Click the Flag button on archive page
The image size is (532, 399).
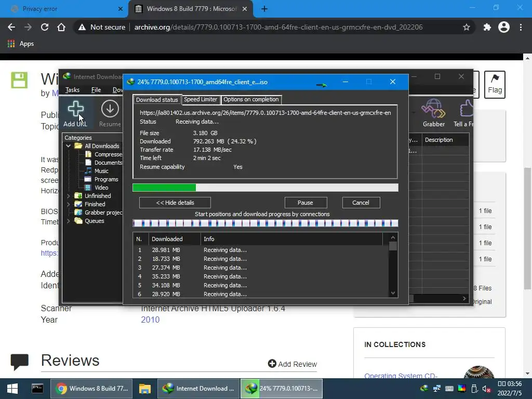point(495,85)
